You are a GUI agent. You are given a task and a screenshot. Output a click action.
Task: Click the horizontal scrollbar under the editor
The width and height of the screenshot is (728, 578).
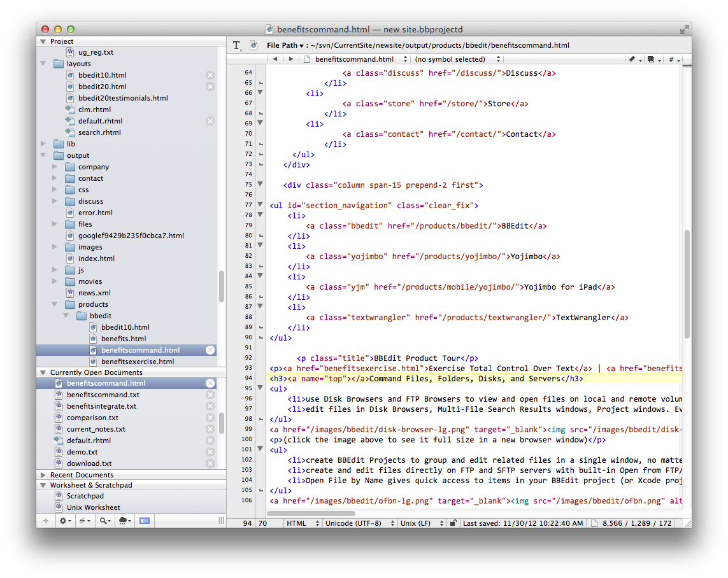(311, 514)
